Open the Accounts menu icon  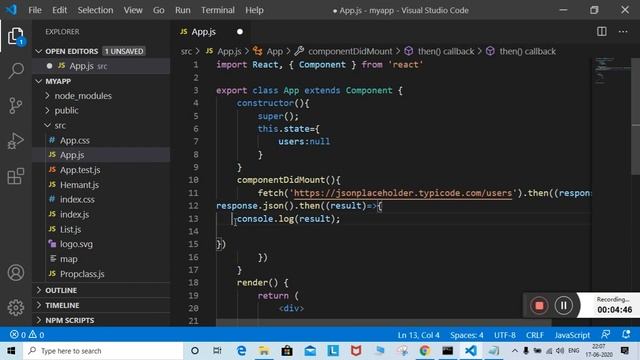coord(16,273)
